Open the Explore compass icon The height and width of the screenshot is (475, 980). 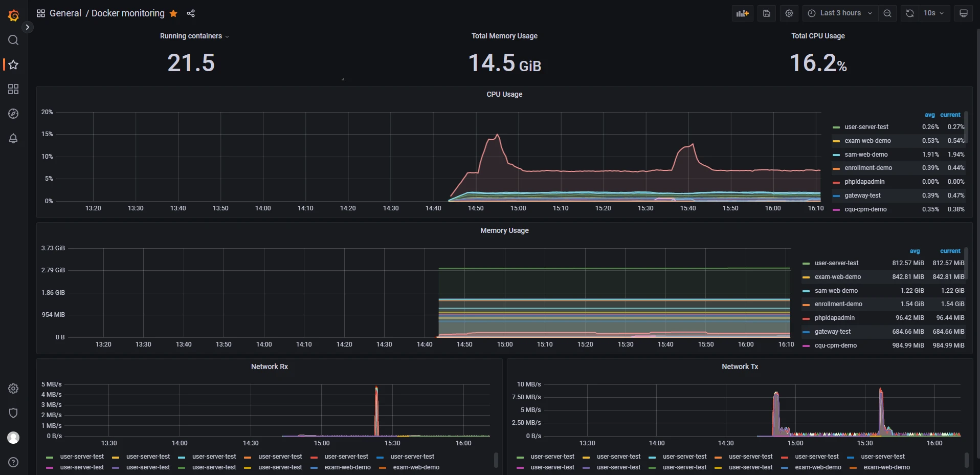coord(13,114)
